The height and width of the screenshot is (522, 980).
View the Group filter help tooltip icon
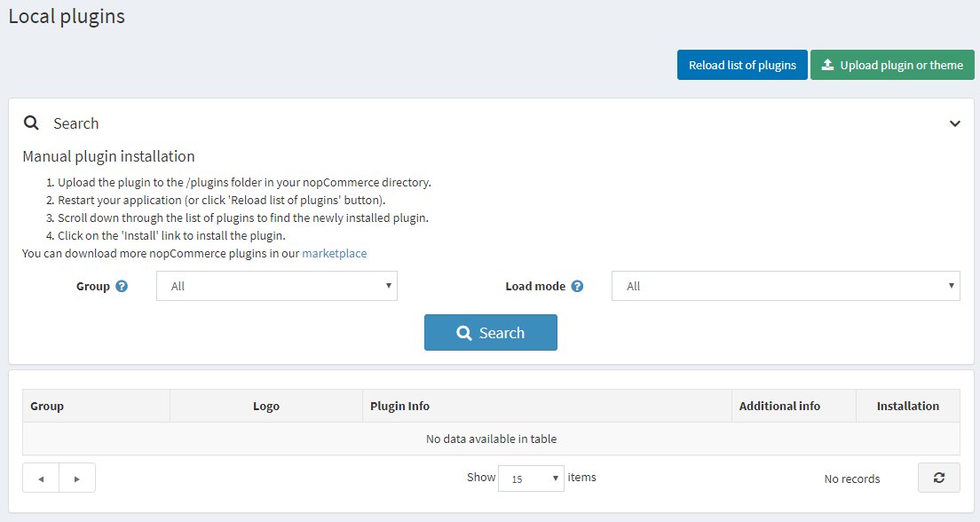tap(122, 286)
